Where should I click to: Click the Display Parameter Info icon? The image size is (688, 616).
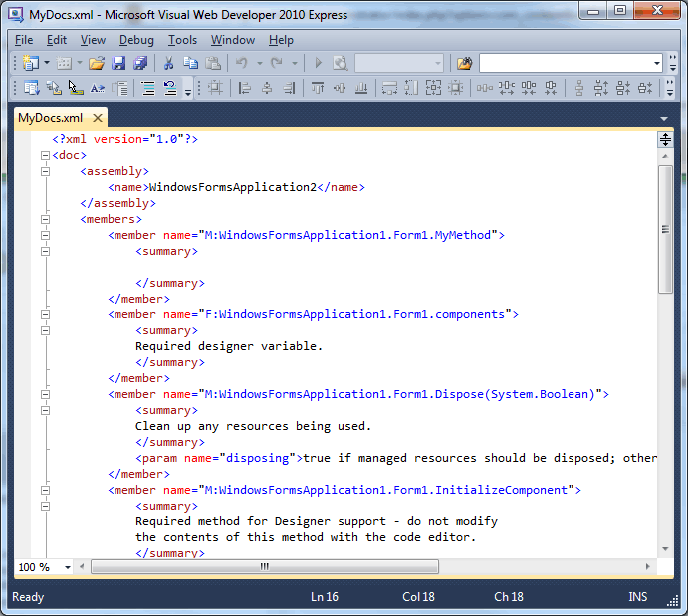pos(54,88)
